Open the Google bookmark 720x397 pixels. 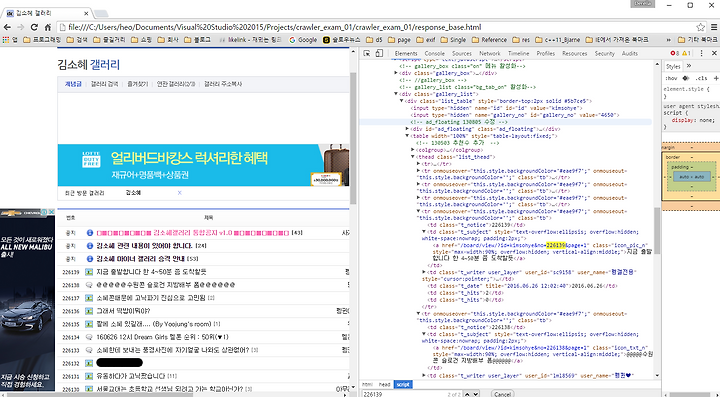(x=303, y=40)
